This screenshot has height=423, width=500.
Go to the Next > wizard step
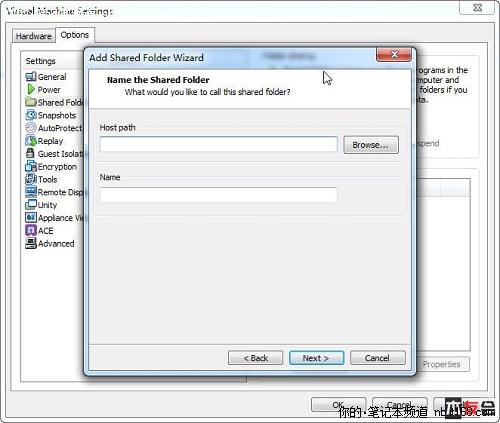[316, 358]
